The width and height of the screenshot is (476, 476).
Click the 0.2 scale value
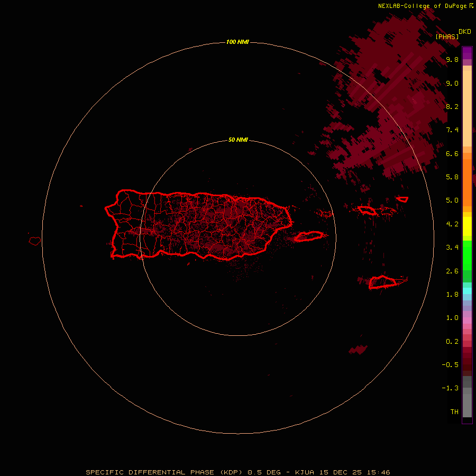pyautogui.click(x=452, y=341)
